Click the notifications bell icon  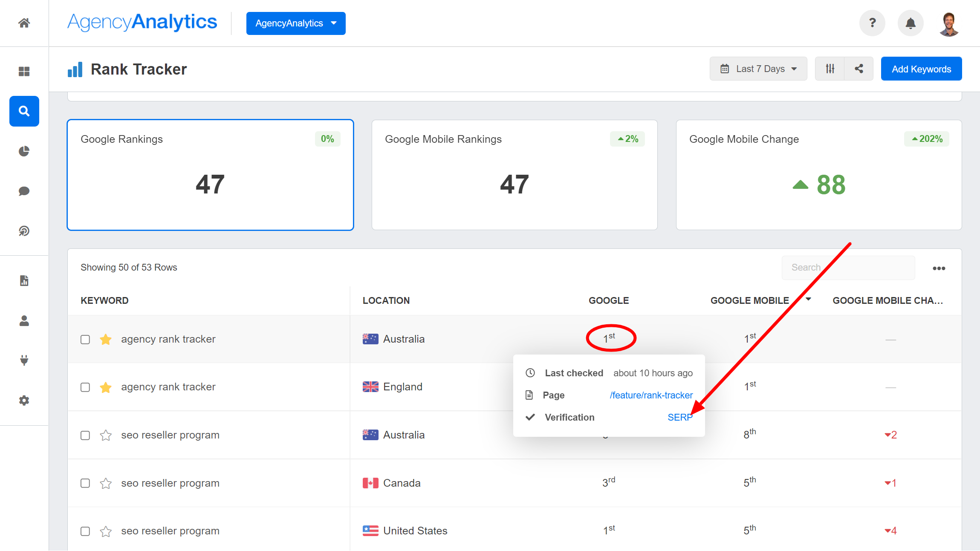pyautogui.click(x=911, y=23)
